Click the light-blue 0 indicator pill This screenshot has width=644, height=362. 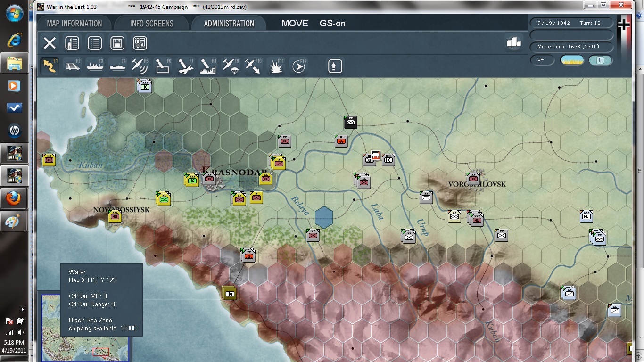click(x=601, y=60)
